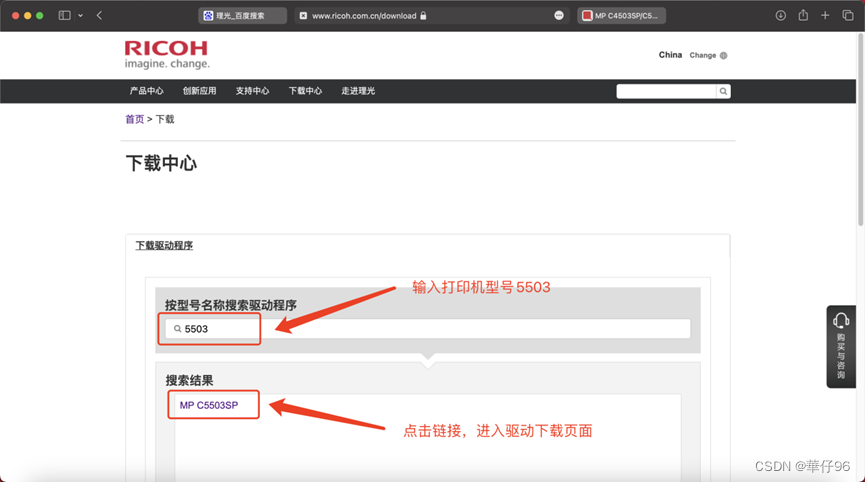
Task: Switch to the MP C4503SP/C5... tab
Action: click(621, 15)
